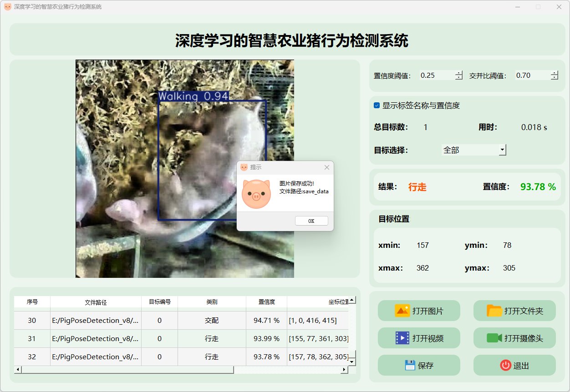Click the image icon on Open Image button
570x392 pixels.
pyautogui.click(x=402, y=311)
